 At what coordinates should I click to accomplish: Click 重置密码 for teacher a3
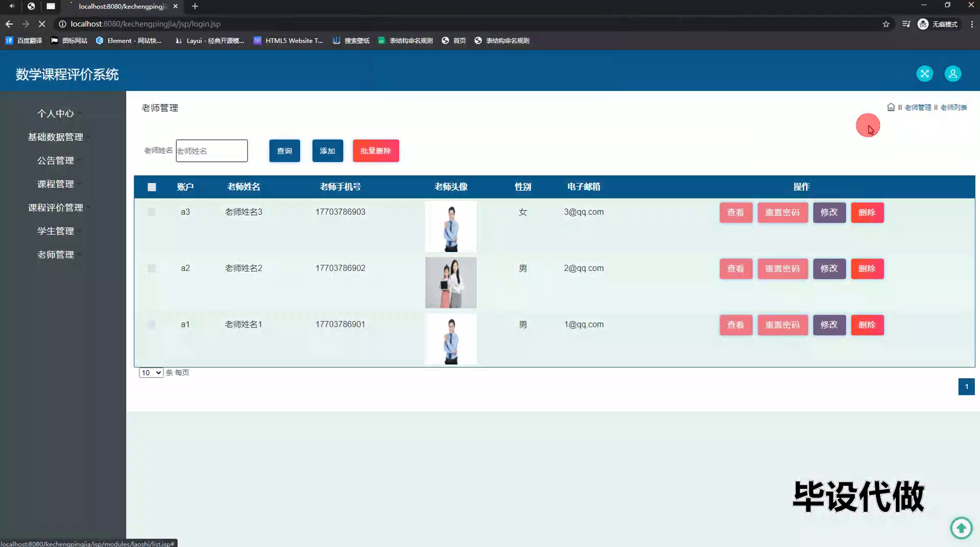[782, 212]
